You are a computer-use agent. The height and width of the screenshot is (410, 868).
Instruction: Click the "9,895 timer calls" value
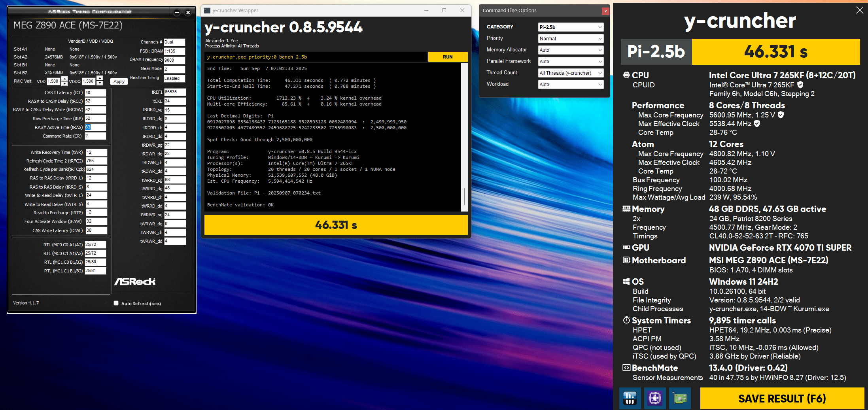click(x=742, y=320)
